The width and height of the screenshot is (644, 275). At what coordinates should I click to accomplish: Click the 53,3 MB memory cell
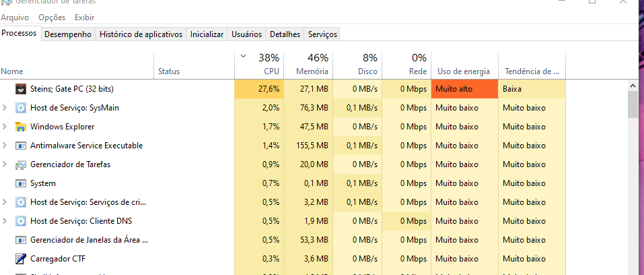308,240
